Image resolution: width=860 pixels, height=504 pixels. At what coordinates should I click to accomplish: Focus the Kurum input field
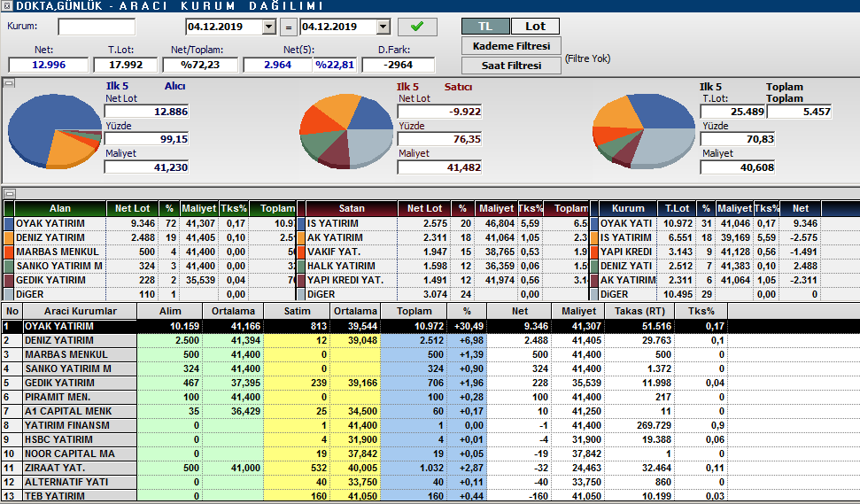(97, 27)
